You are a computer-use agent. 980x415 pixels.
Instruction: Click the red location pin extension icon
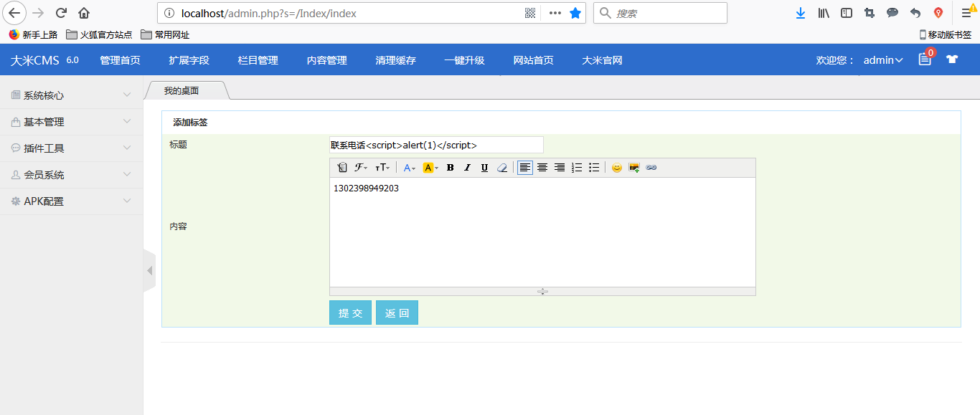click(938, 13)
